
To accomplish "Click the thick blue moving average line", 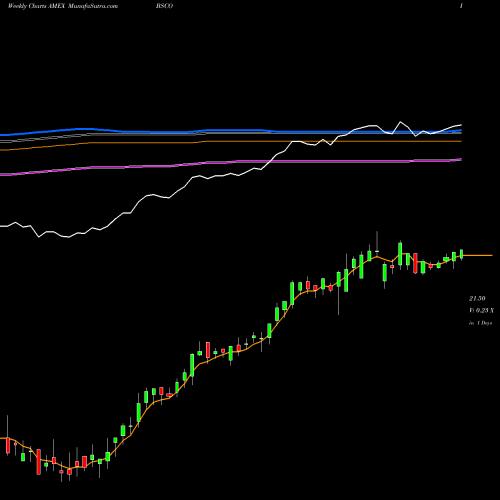I will (x=231, y=131).
